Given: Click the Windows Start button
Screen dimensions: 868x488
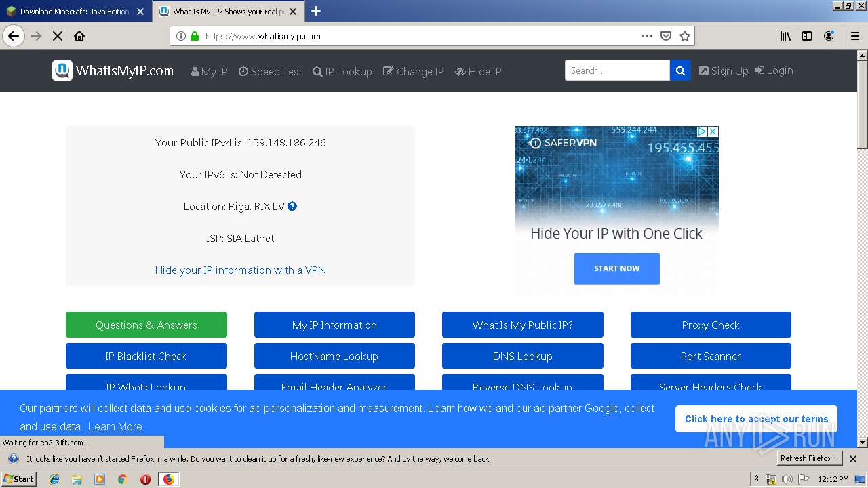Looking at the screenshot, I should [x=19, y=479].
